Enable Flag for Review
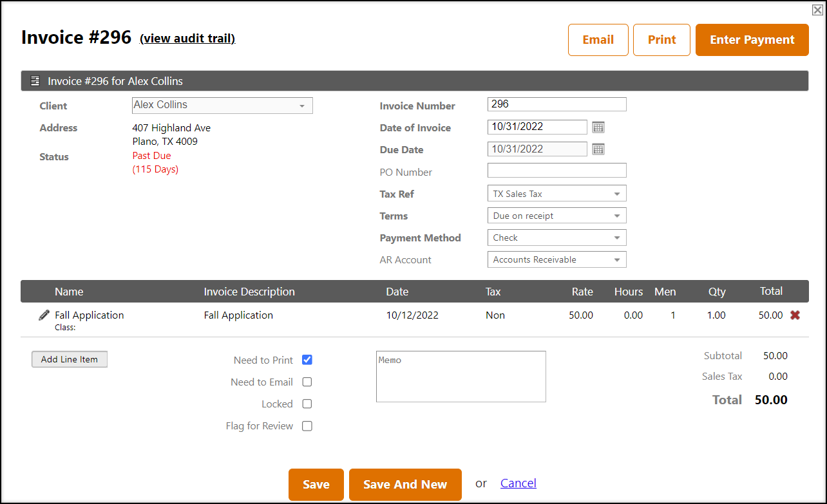 point(307,425)
